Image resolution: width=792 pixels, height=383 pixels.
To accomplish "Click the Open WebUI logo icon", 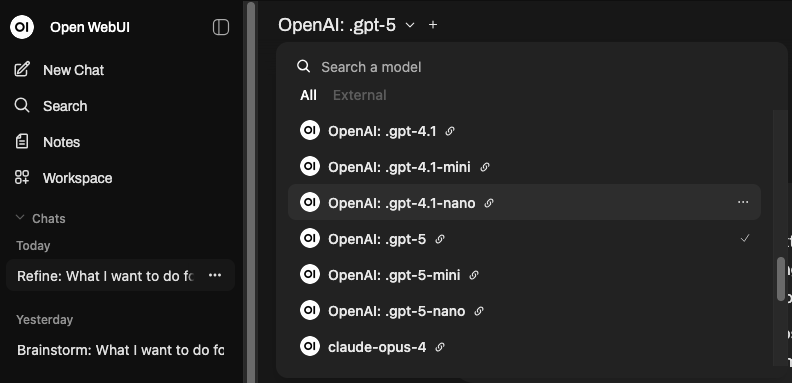I will [22, 27].
